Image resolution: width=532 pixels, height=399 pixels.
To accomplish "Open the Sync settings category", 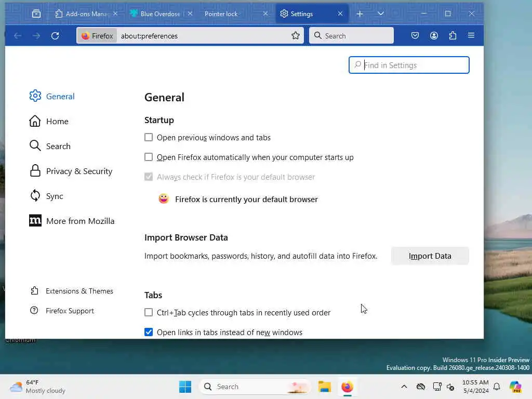I will 46,196.
